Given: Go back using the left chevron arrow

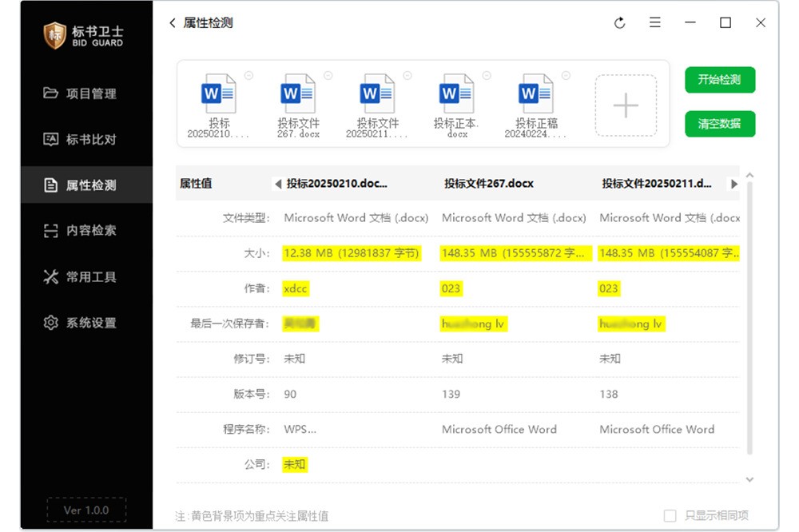Looking at the screenshot, I should click(x=173, y=23).
